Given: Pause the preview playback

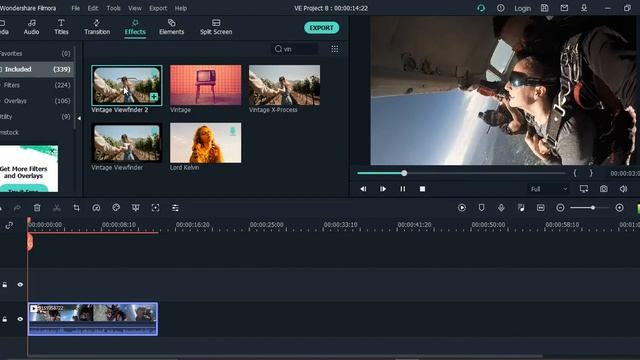Looking at the screenshot, I should [402, 189].
